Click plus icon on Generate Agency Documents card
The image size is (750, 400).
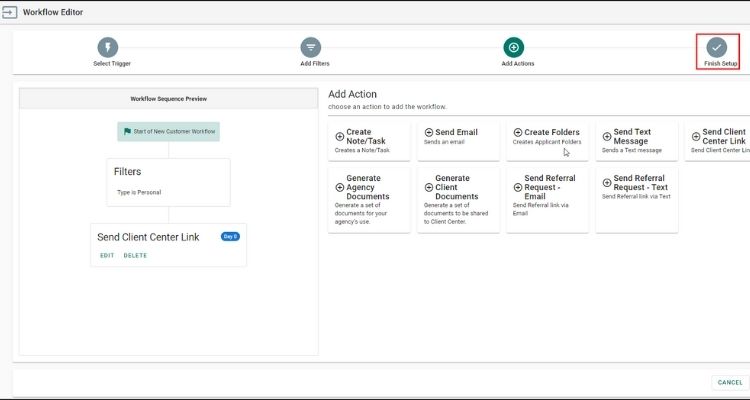340,188
